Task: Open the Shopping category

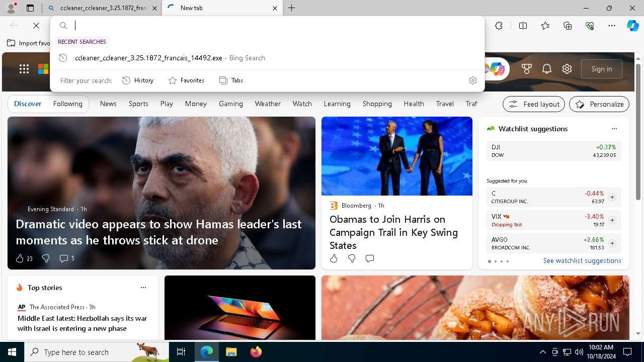Action: click(377, 104)
